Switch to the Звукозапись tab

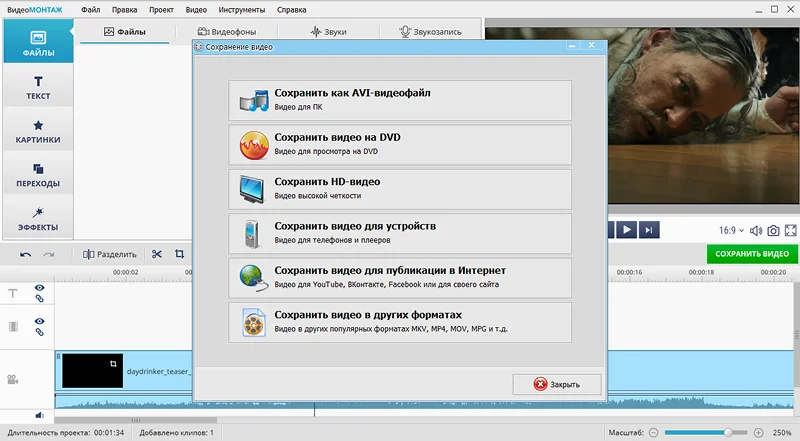[430, 32]
